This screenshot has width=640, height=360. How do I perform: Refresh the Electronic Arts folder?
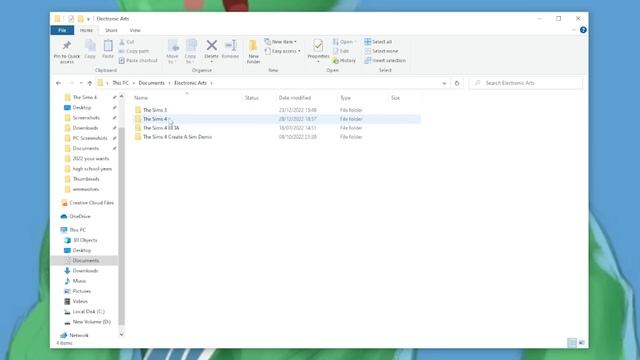tap(457, 83)
